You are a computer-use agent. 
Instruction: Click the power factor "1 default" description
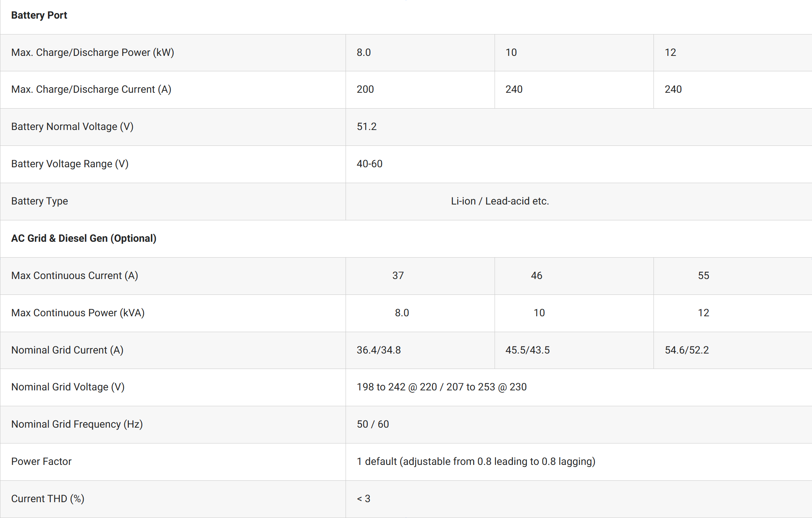[476, 462]
